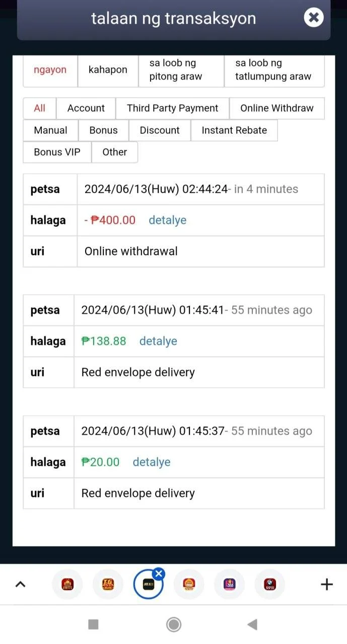Image resolution: width=347 pixels, height=644 pixels.
Task: Select the sa loob ng pitong araw filter
Action: [181, 70]
